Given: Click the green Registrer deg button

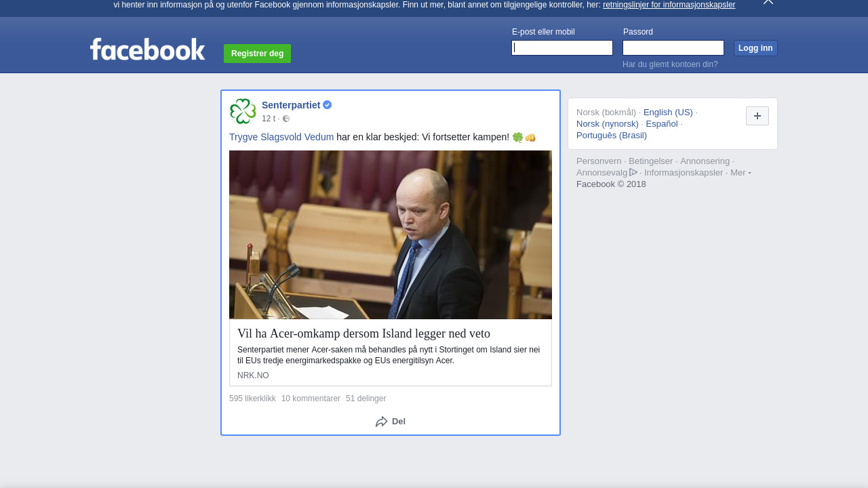Looking at the screenshot, I should coord(258,54).
